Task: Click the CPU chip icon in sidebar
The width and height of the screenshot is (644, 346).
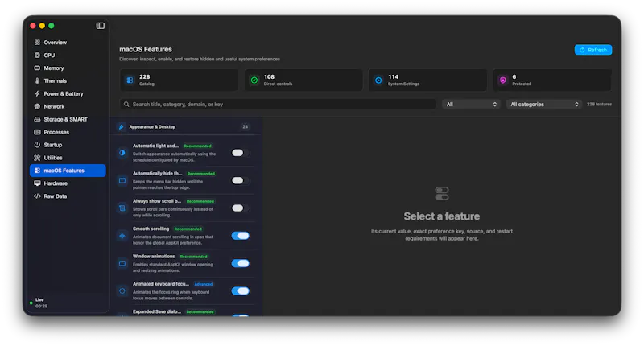Action: click(37, 55)
